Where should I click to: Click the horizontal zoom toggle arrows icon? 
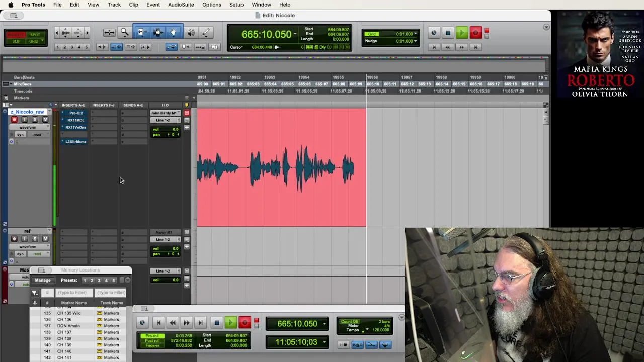pyautogui.click(x=109, y=33)
